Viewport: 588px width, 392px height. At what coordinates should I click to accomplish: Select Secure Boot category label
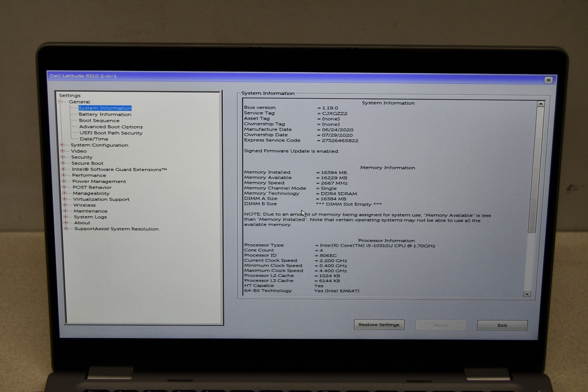(x=87, y=163)
